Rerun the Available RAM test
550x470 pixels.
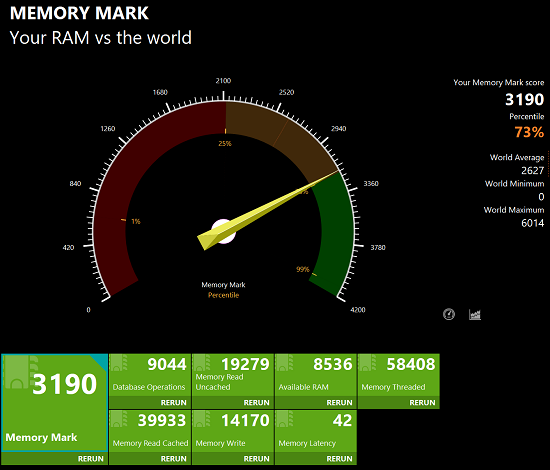339,403
